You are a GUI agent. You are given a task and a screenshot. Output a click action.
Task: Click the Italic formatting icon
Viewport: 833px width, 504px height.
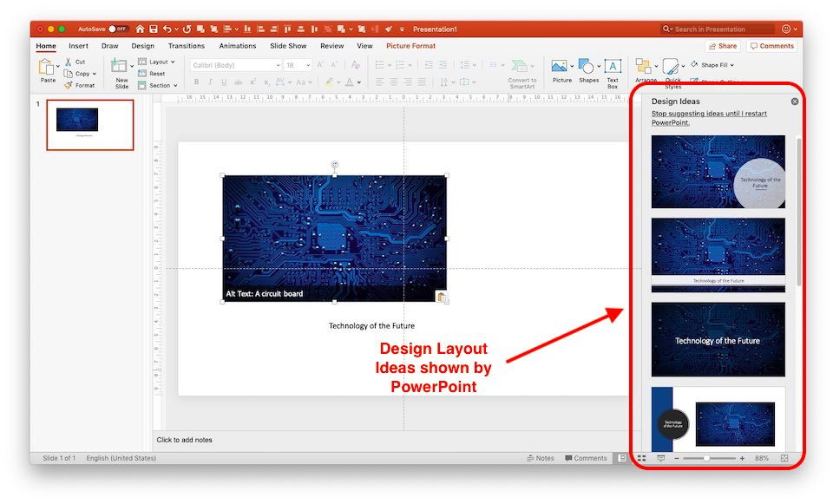[x=210, y=82]
